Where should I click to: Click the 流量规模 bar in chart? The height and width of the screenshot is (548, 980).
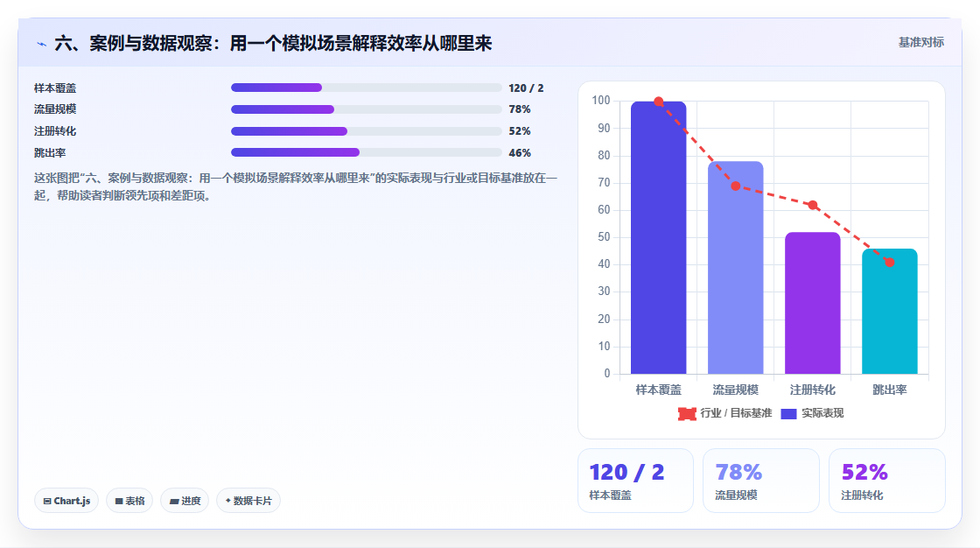coord(736,268)
